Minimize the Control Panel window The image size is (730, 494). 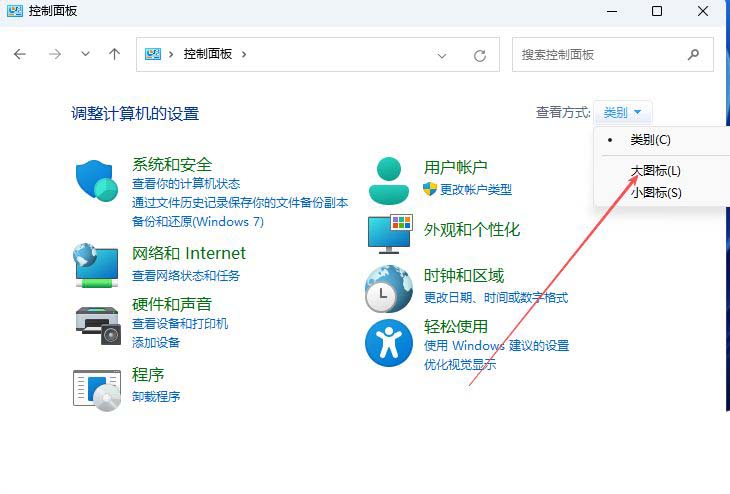point(612,11)
